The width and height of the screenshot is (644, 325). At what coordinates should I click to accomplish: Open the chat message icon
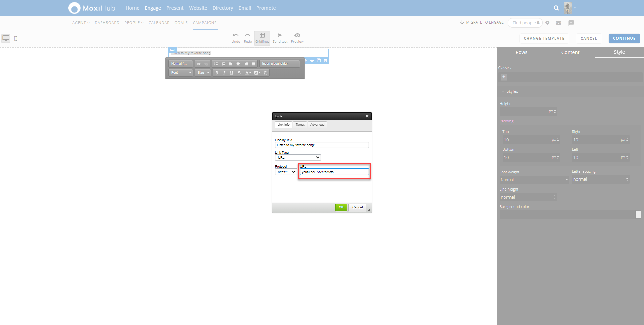point(571,23)
